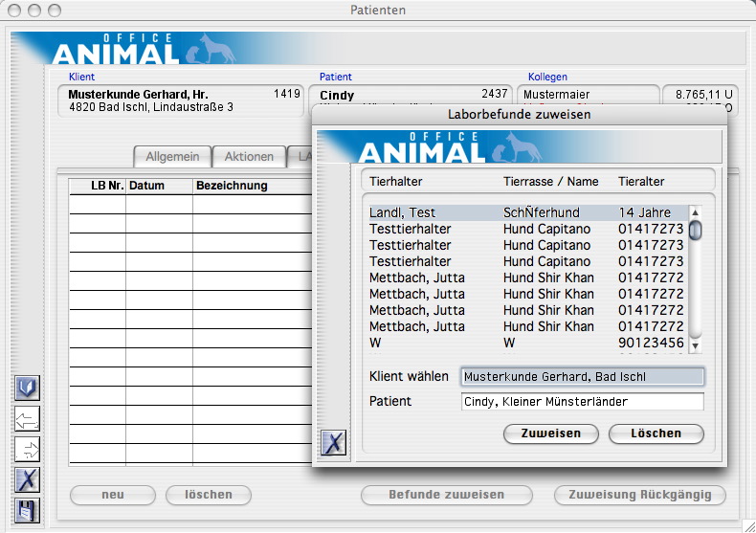
Task: Click Zuweisung Rückgängig button
Action: tap(639, 495)
